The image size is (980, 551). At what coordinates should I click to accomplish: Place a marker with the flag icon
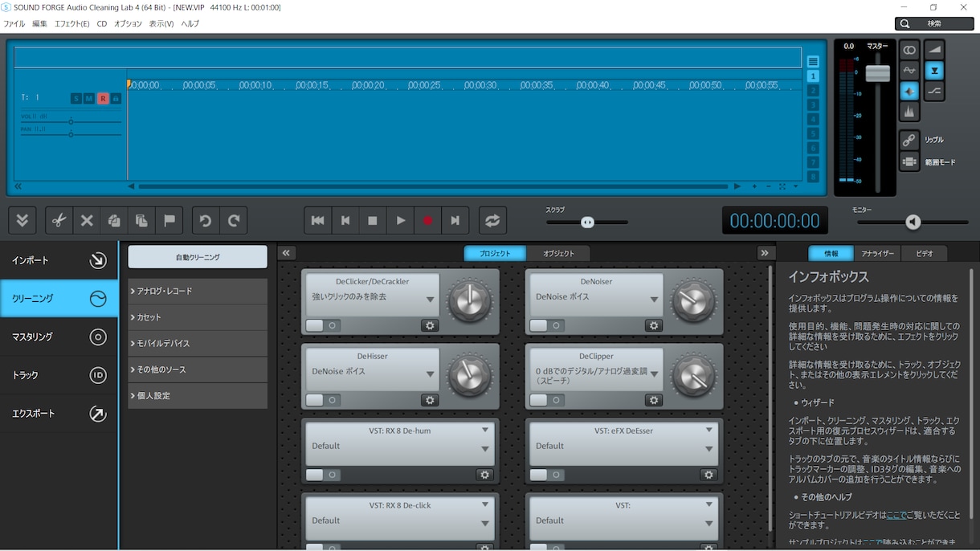coord(169,220)
